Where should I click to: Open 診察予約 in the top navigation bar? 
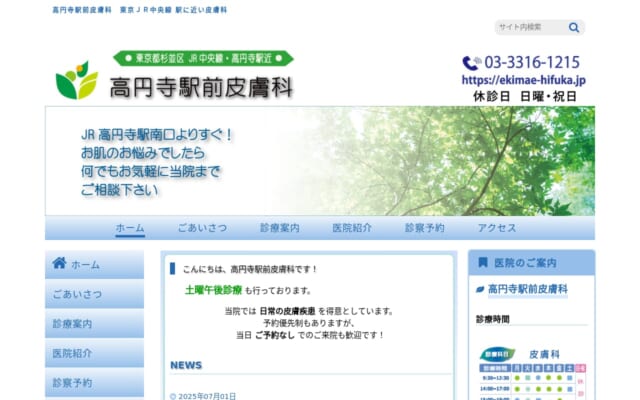(424, 228)
